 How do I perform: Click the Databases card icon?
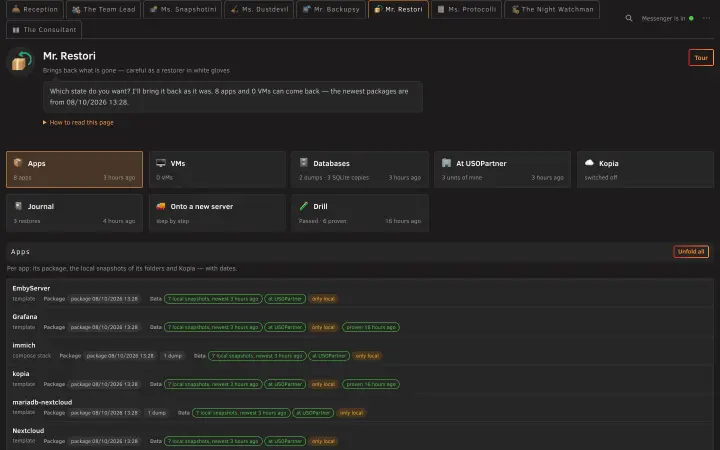[x=304, y=163]
